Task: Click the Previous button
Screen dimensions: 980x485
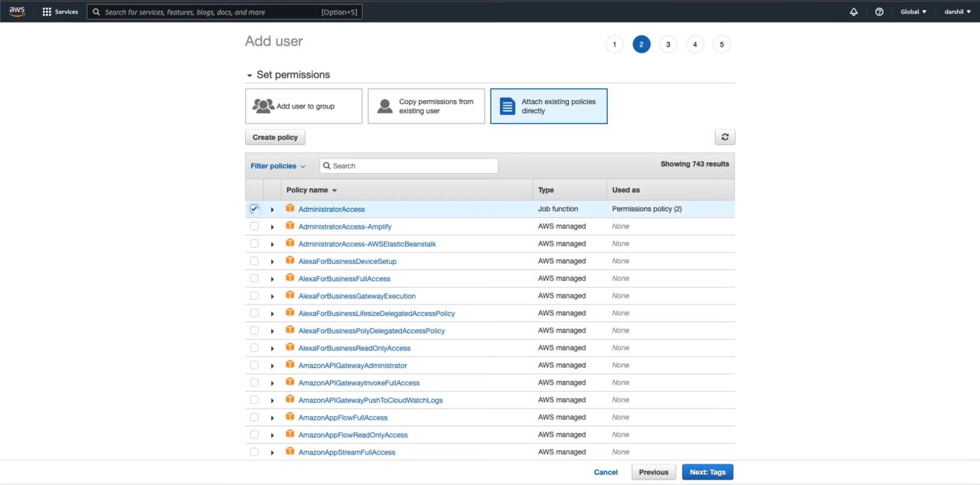Action: click(x=654, y=472)
